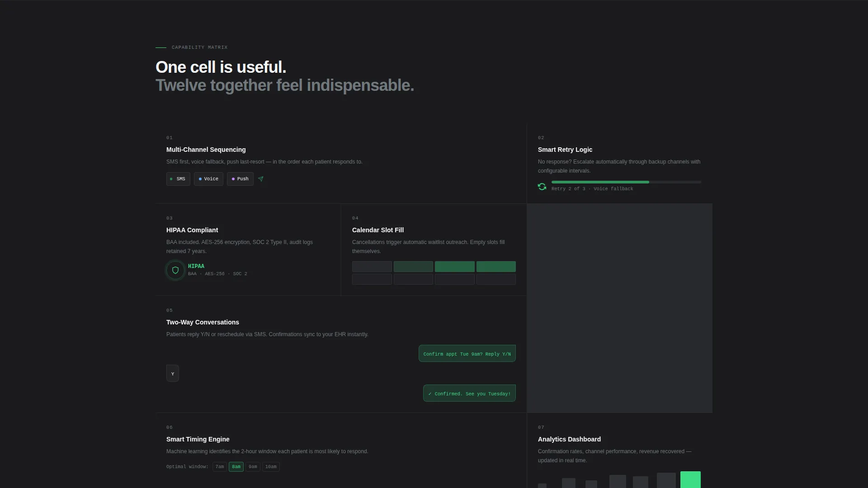Select the Push channel chip
Viewport: 868px width, 488px height.
click(x=240, y=179)
